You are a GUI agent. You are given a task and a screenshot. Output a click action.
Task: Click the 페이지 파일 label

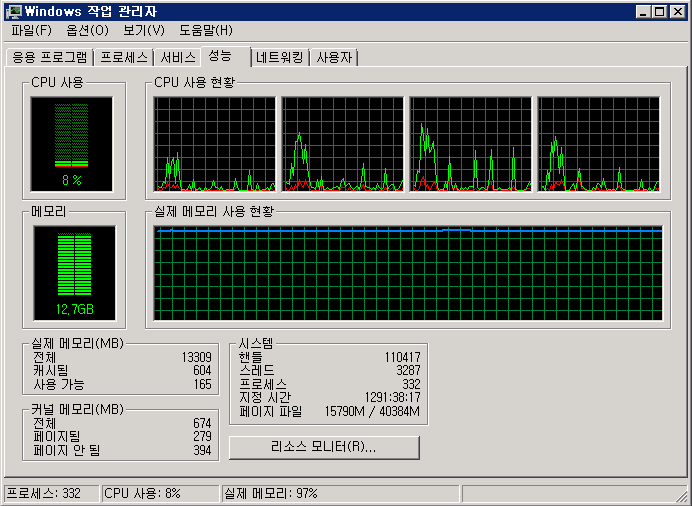coord(271,412)
